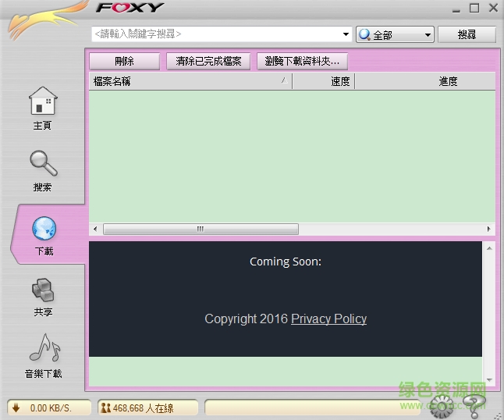Click the online users count indicator
Viewport: 504px width, 420px height.
coord(137,408)
